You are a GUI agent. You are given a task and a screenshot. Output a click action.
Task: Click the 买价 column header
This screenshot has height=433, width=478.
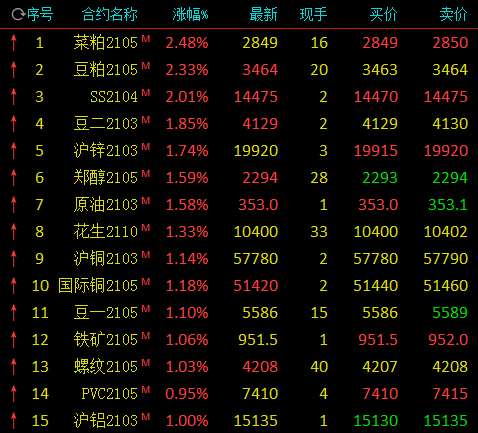click(383, 15)
